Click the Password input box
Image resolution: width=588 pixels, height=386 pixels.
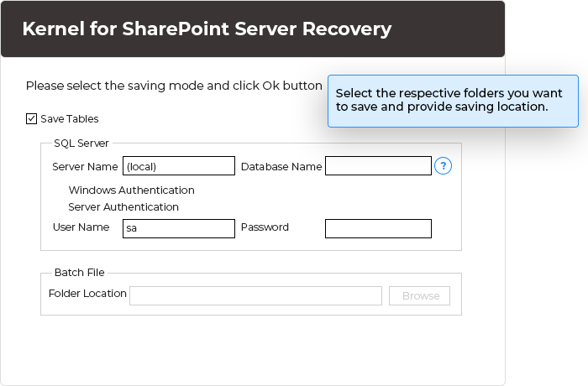[378, 228]
